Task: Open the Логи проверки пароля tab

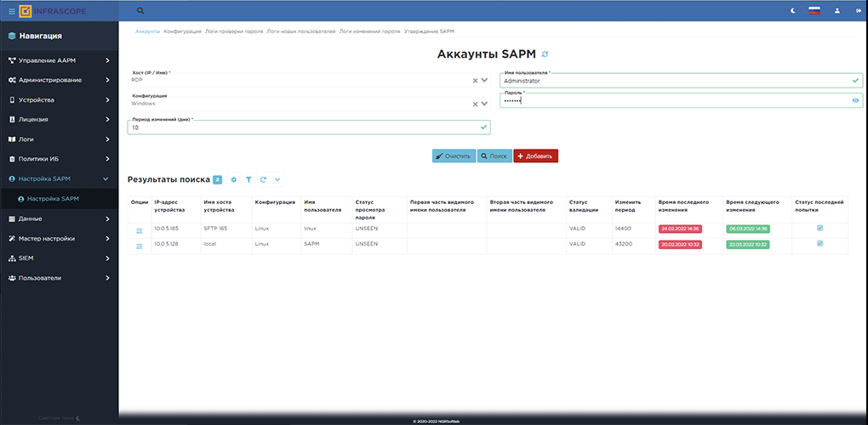Action: [x=234, y=31]
